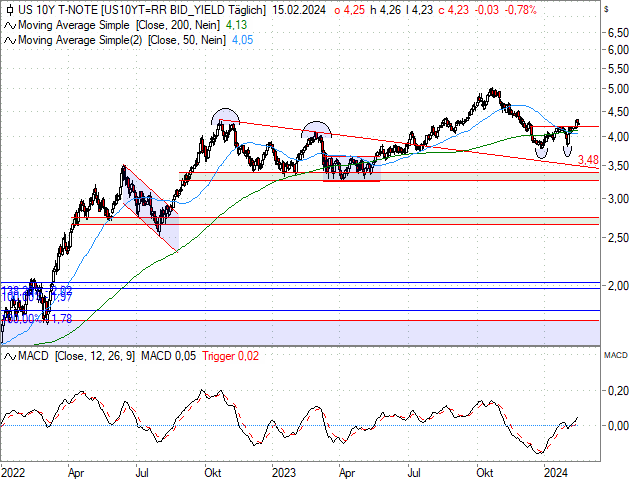Screen dimensions: 640x480
Task: Select the Moving Average Simple 200 label
Action: 119,25
